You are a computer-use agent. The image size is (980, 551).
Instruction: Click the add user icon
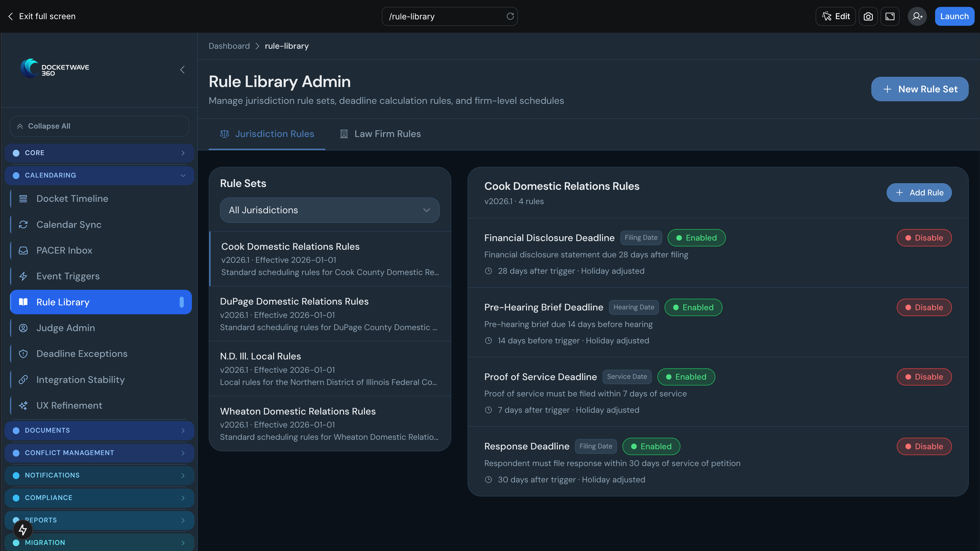(917, 16)
